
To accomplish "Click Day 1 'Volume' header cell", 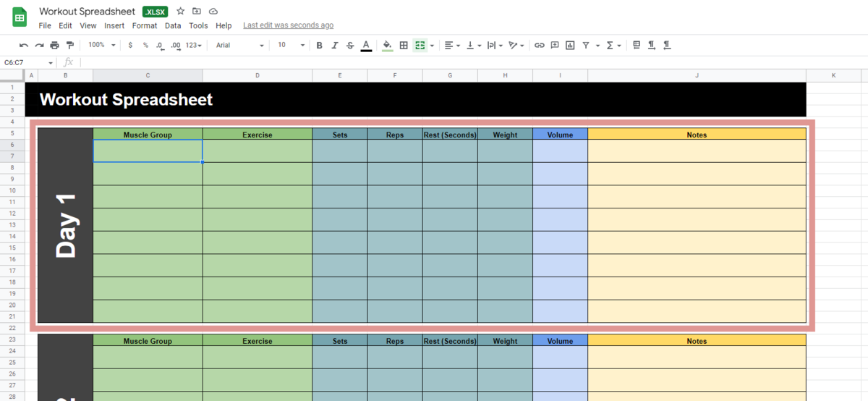I will [x=560, y=135].
